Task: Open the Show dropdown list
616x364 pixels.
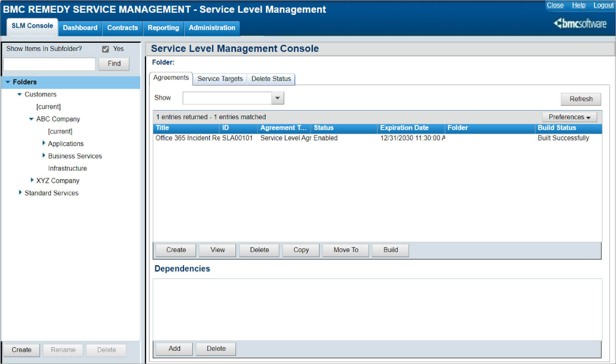Action: 277,98
